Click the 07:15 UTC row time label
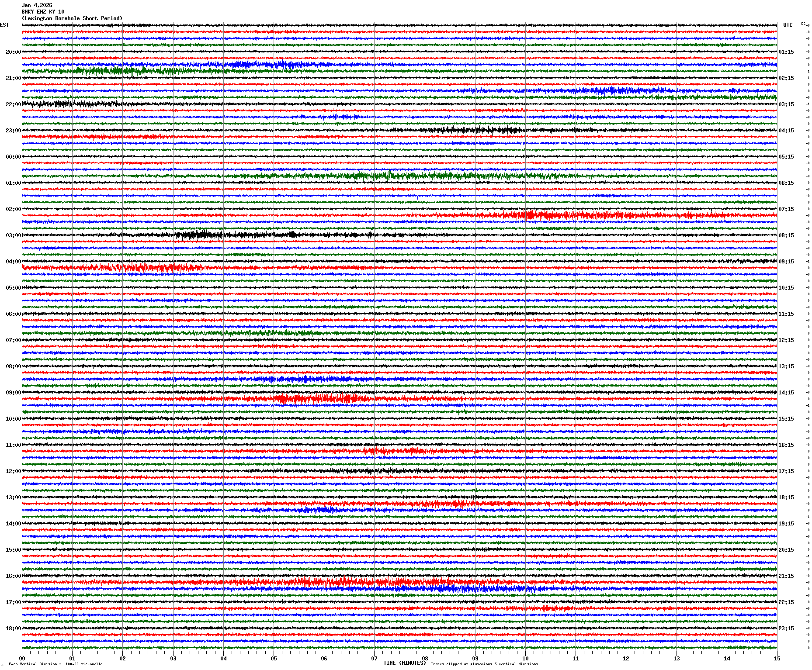Viewport: 812px width, 670px height. pos(786,209)
